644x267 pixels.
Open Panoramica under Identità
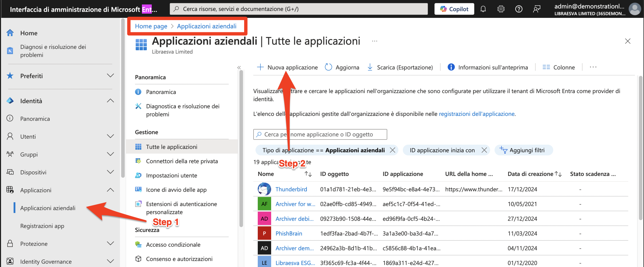35,119
